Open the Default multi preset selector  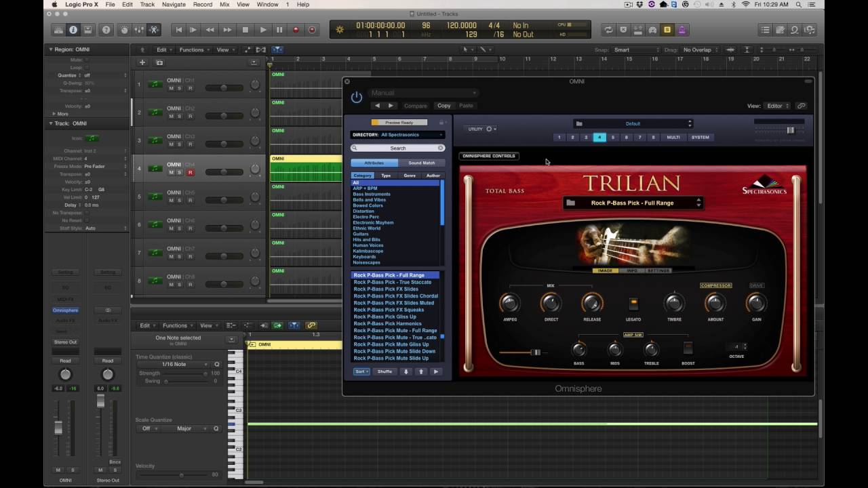pos(633,123)
